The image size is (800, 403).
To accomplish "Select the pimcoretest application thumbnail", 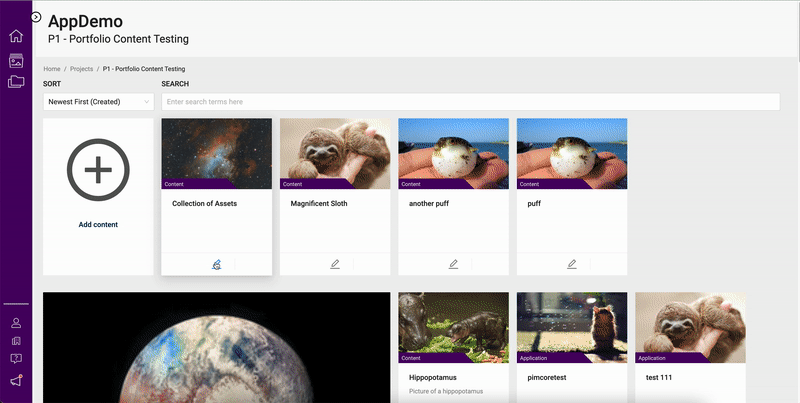I will tap(572, 327).
